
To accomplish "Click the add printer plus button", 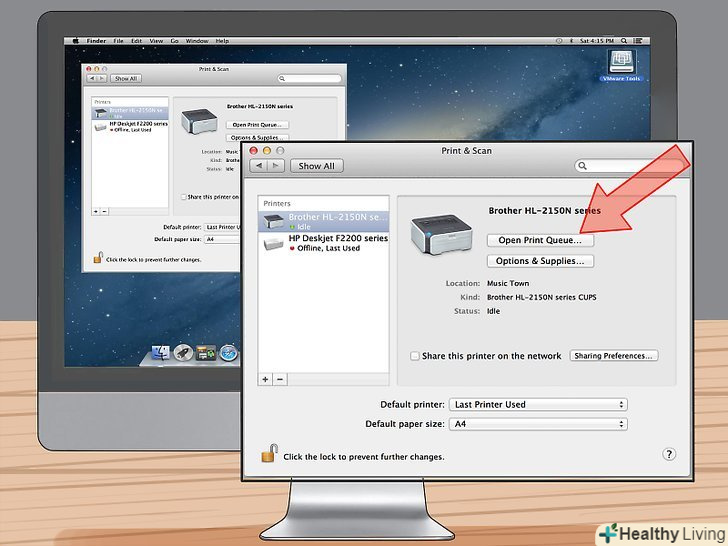I will click(x=265, y=379).
